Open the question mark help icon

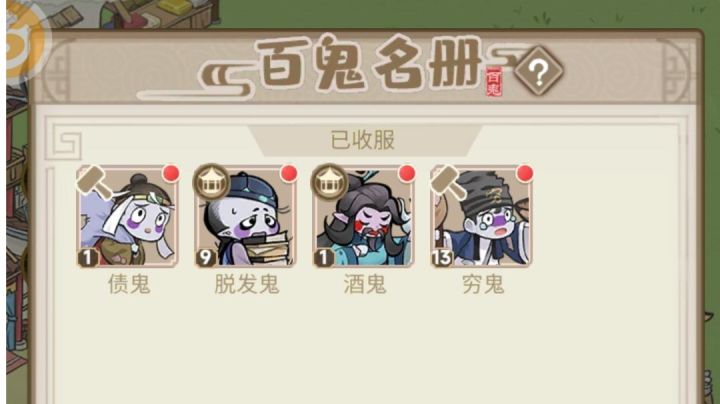pyautogui.click(x=539, y=71)
